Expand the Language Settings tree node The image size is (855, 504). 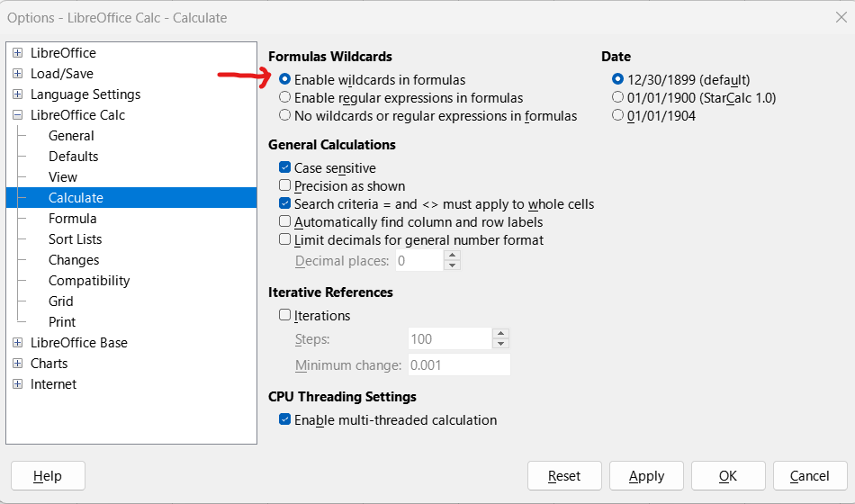[x=17, y=94]
